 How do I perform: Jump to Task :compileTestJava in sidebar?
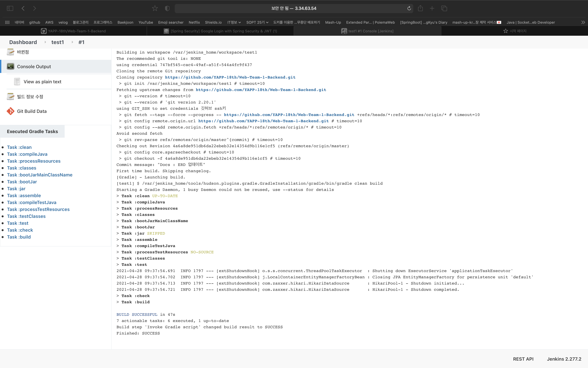[x=32, y=202]
